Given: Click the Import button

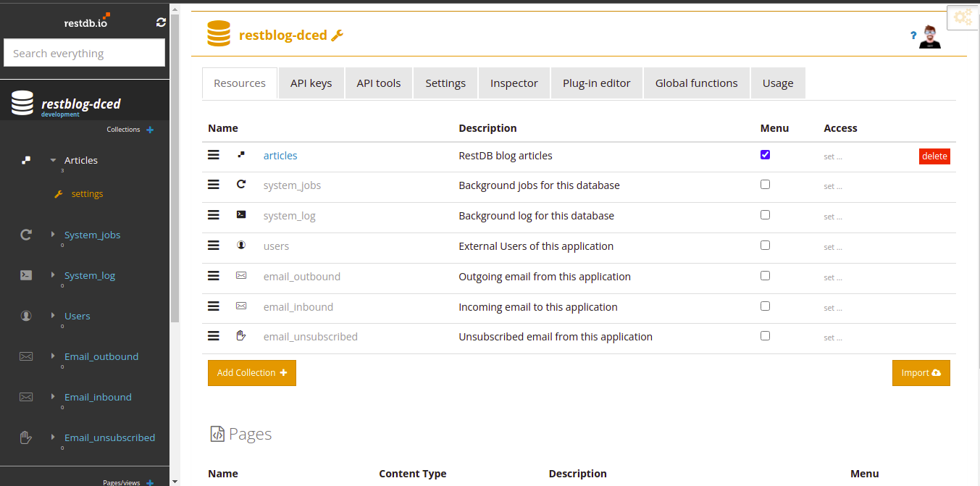Looking at the screenshot, I should 921,373.
